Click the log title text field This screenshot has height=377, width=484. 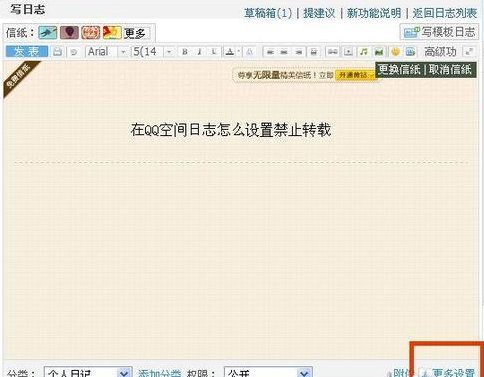pyautogui.click(x=231, y=130)
